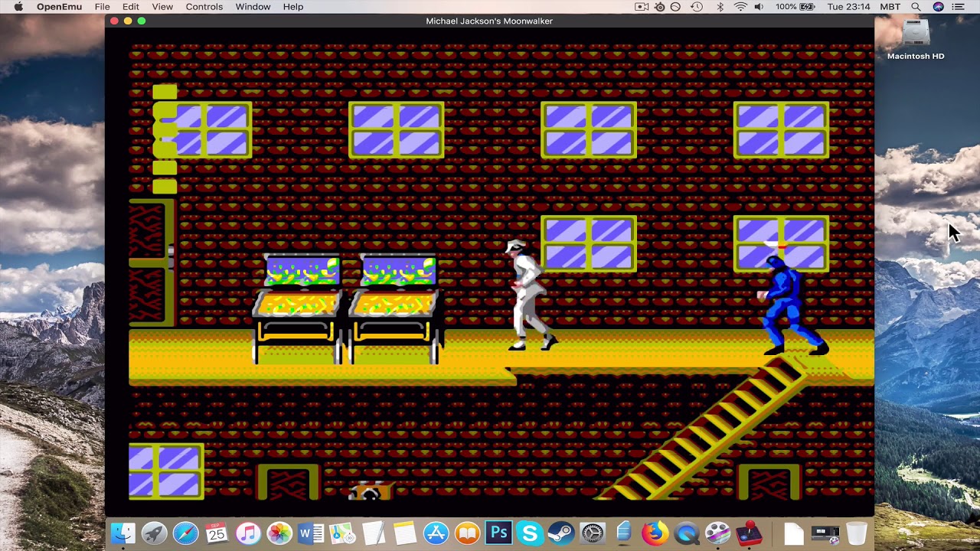Open the Photos app in Dock
The height and width of the screenshot is (551, 980).
pos(279,533)
